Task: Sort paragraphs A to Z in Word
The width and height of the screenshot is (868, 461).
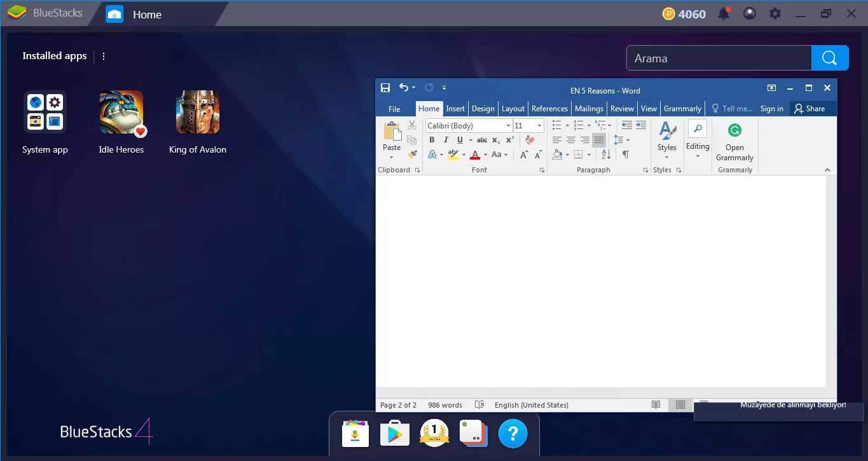Action: coord(606,155)
